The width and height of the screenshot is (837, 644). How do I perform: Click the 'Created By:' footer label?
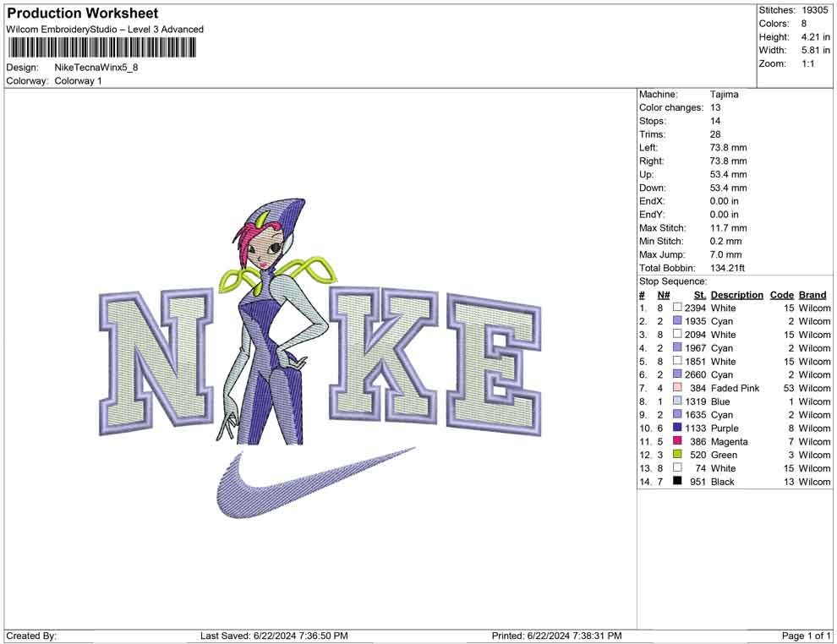[31, 636]
